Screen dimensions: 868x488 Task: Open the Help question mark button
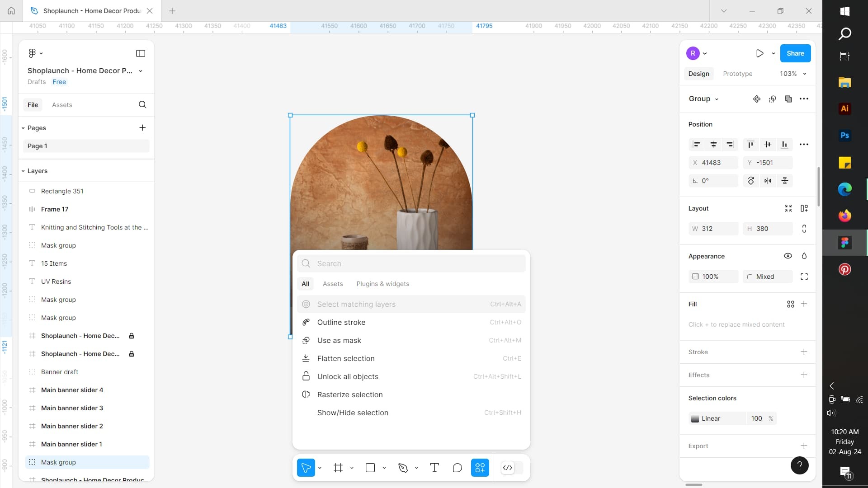click(x=799, y=465)
